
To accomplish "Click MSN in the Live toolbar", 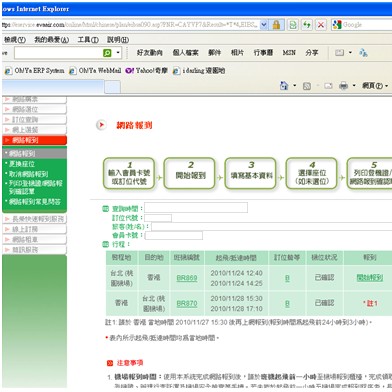I will click(289, 52).
